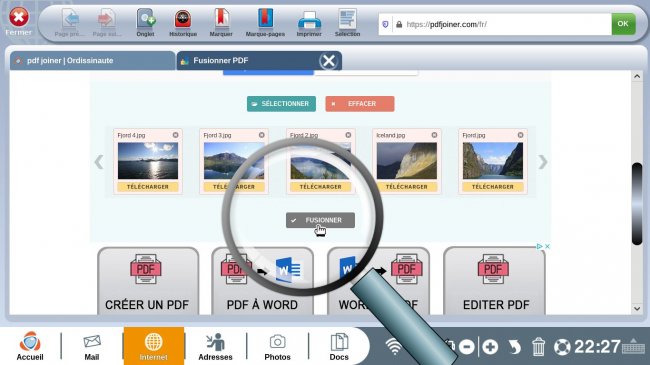Open Docs in bottom bar
The height and width of the screenshot is (365, 650).
[339, 347]
